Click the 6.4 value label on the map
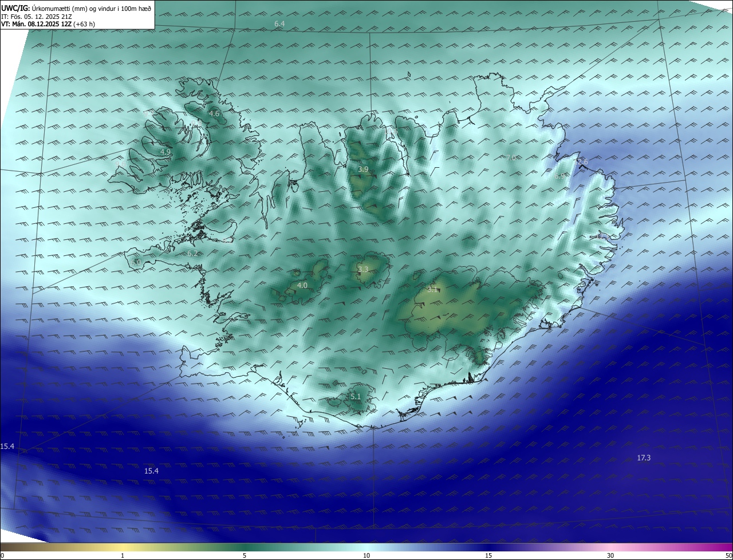 pos(279,23)
